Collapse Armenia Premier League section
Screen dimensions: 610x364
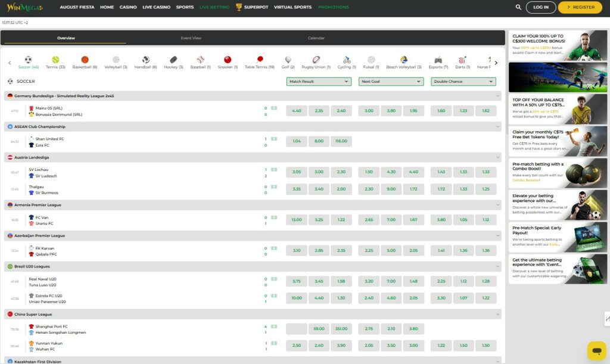pyautogui.click(x=497, y=204)
